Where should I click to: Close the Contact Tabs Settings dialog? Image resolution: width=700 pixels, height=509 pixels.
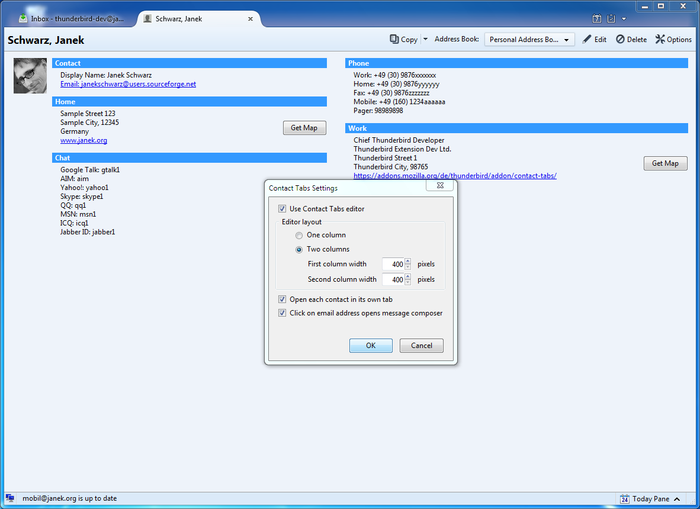(440, 185)
